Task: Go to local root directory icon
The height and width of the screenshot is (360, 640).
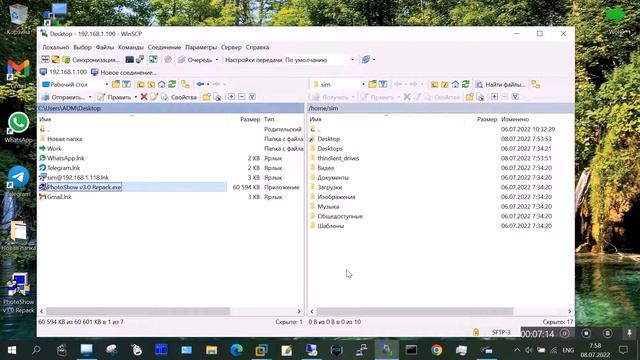Action: point(151,84)
